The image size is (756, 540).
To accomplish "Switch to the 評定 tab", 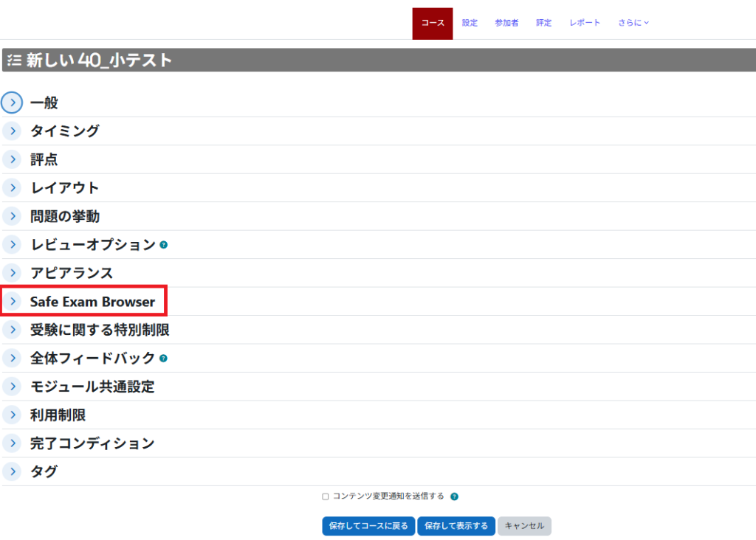I will point(544,23).
